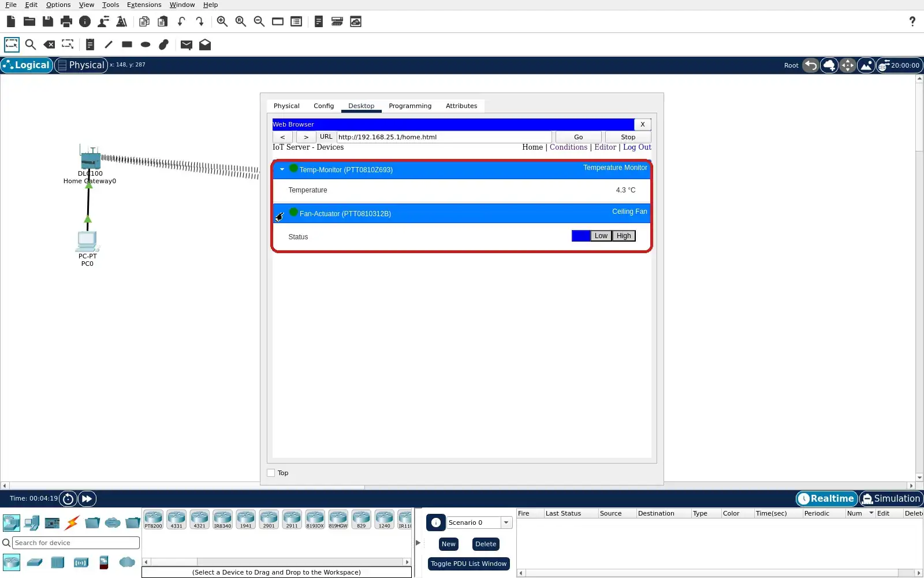Click the Log Out link
Screen dimensions: 924x578
pos(637,147)
